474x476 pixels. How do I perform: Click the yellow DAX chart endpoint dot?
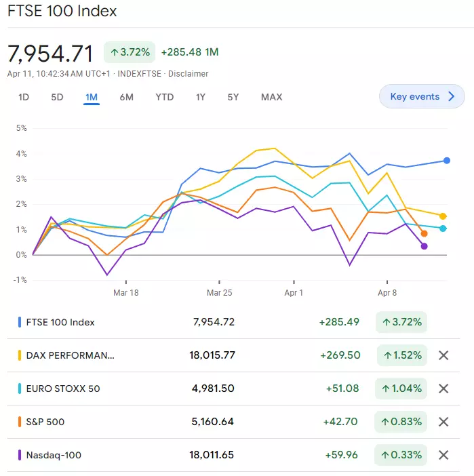[443, 216]
